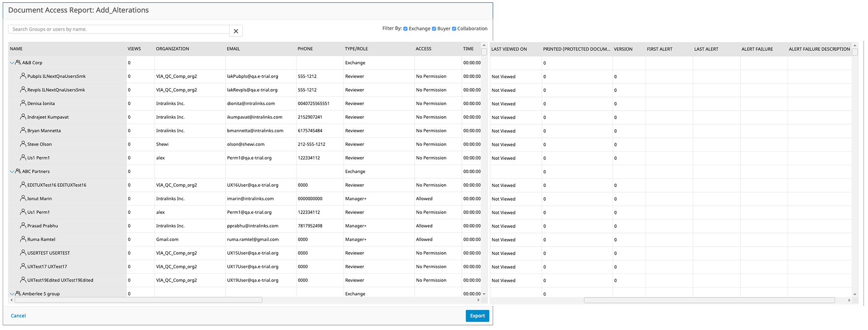Image resolution: width=868 pixels, height=330 pixels.
Task: Click user icon next to Steve Olson
Action: pos(23,144)
